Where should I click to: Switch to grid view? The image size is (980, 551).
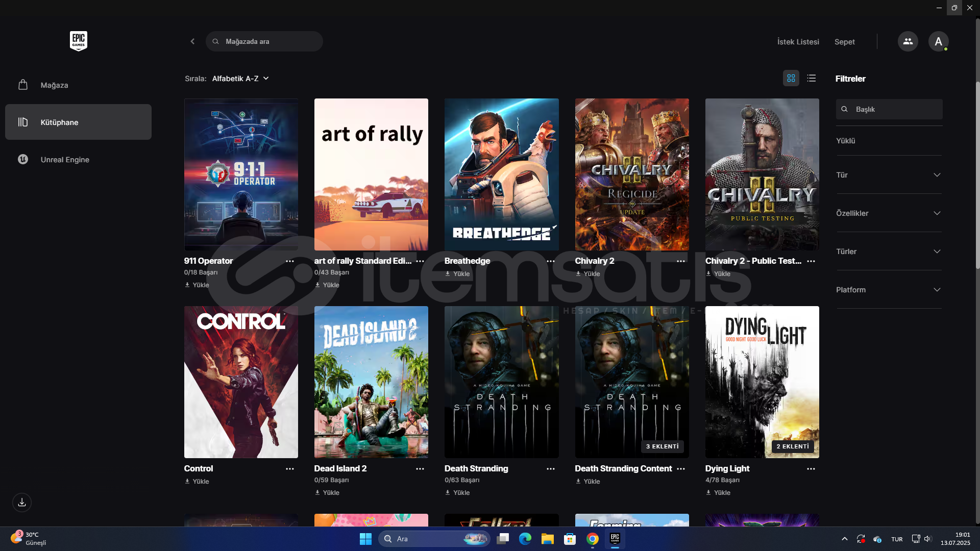791,78
